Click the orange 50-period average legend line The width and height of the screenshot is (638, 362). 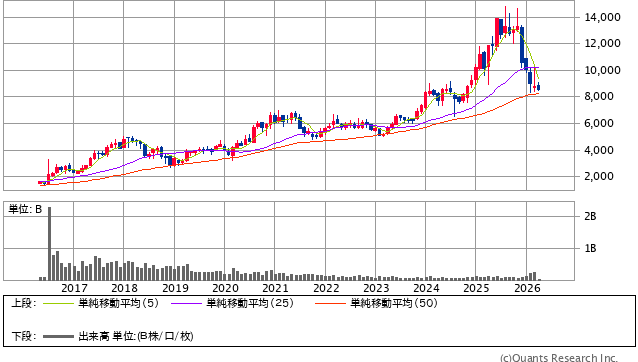click(x=330, y=303)
